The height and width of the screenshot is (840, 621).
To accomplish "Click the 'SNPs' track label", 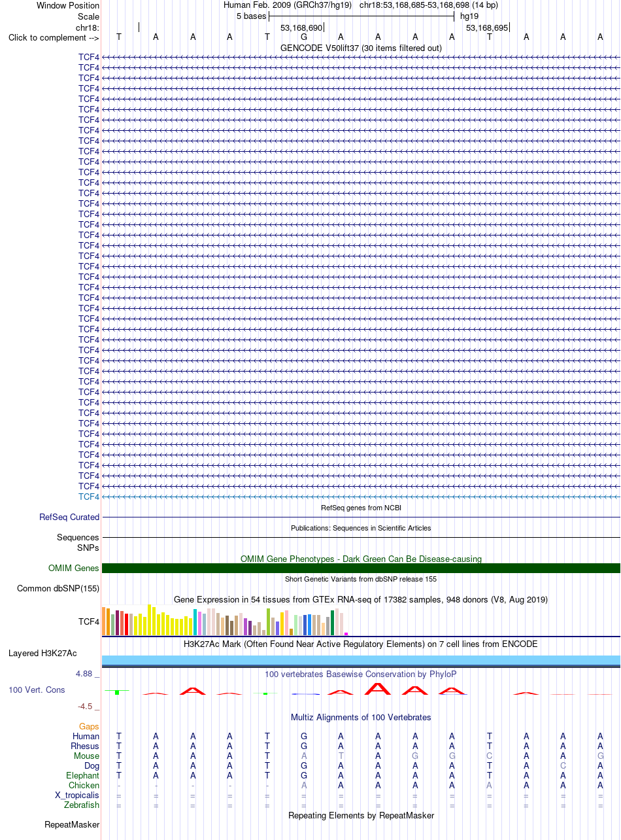I will coord(88,547).
